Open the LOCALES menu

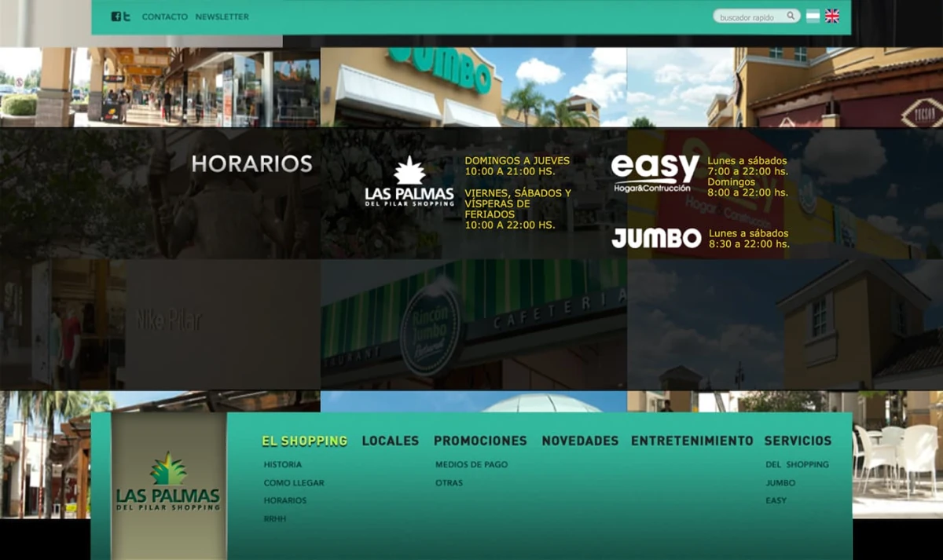pos(391,441)
